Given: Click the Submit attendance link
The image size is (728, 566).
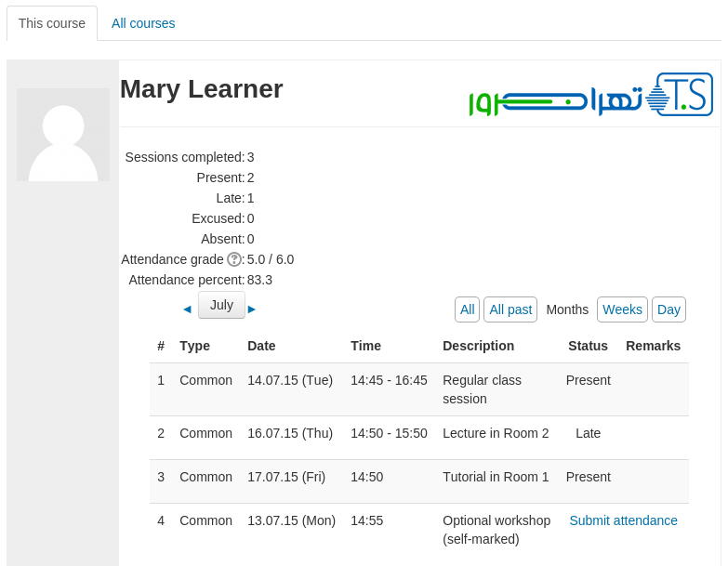Looking at the screenshot, I should point(623,520).
